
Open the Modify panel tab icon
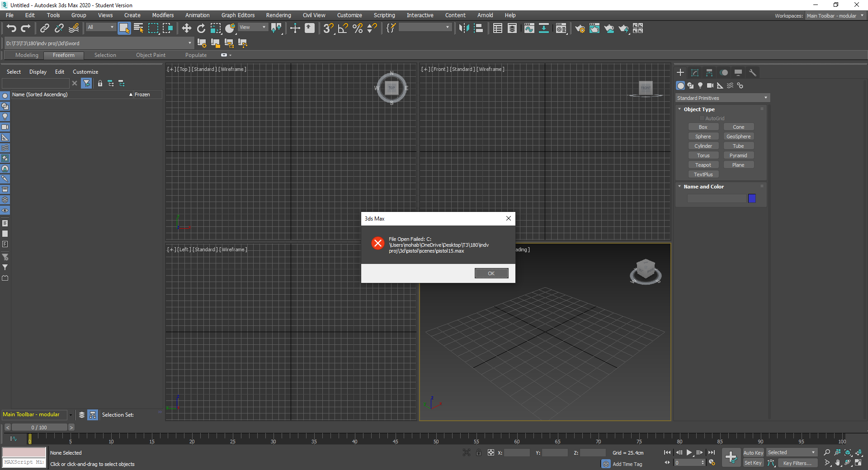[x=695, y=72]
